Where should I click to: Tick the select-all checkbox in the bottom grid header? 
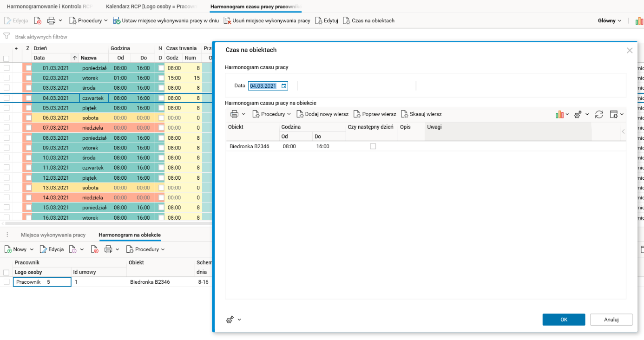click(7, 273)
